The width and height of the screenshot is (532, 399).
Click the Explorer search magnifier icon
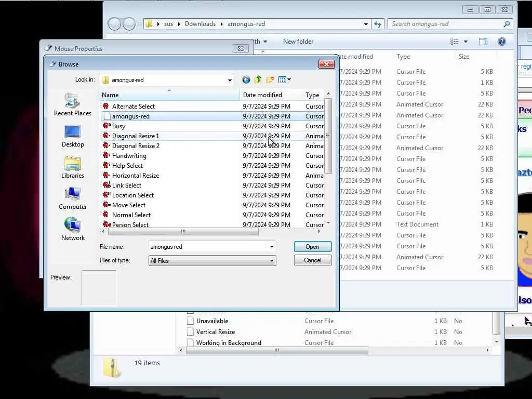coord(507,24)
